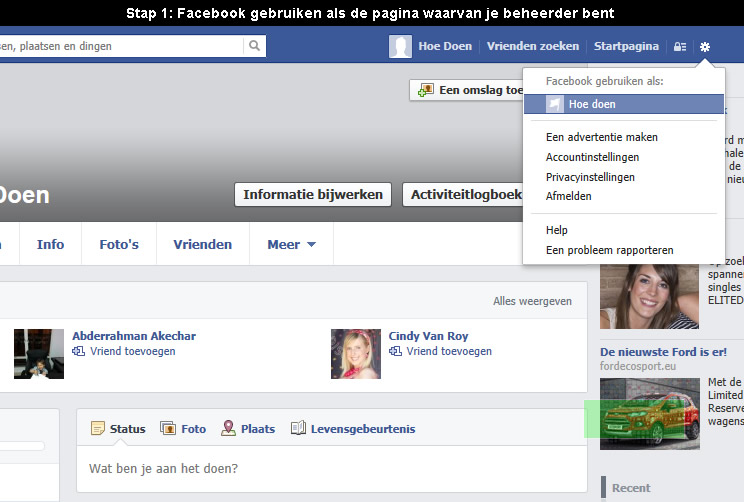This screenshot has width=744, height=502.
Task: Open De nieuwste Ford is er! ad link
Action: coord(663,352)
